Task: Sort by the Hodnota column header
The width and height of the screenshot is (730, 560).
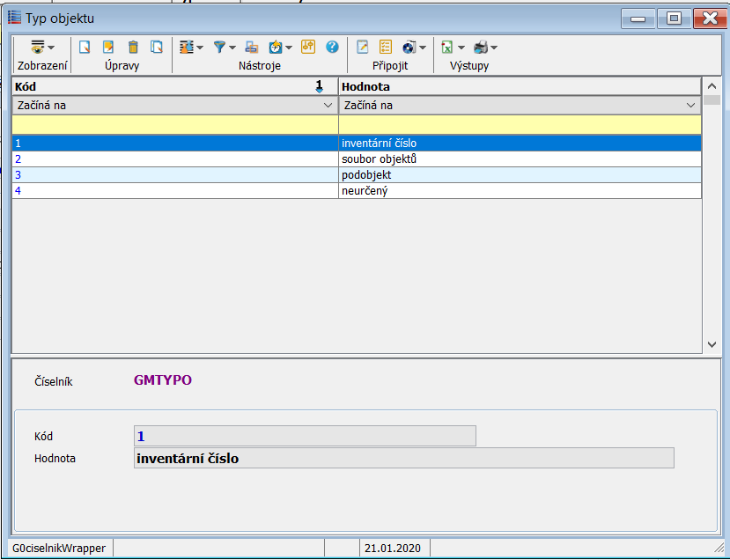Action: (x=520, y=86)
